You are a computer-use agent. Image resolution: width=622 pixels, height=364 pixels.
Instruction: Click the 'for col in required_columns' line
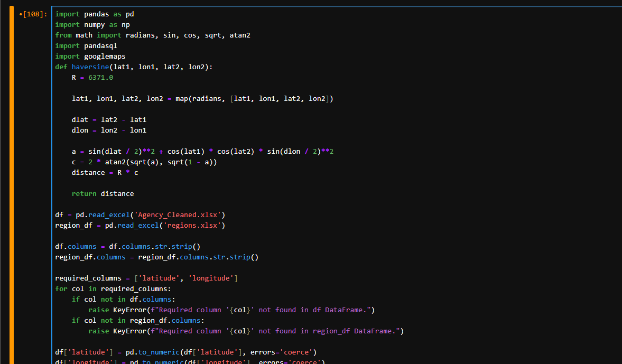coord(113,288)
